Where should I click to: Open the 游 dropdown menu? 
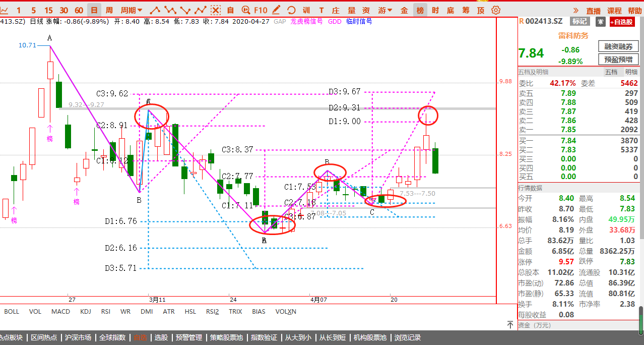(x=385, y=10)
